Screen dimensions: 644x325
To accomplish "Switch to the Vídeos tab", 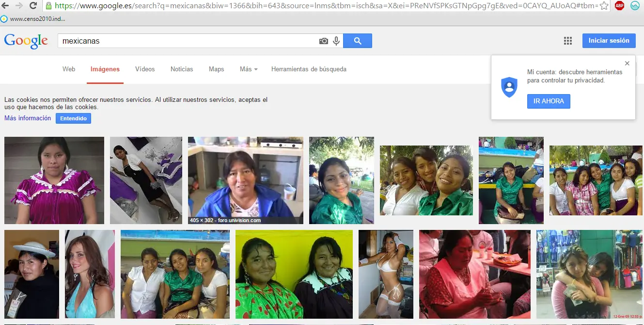I will point(145,69).
